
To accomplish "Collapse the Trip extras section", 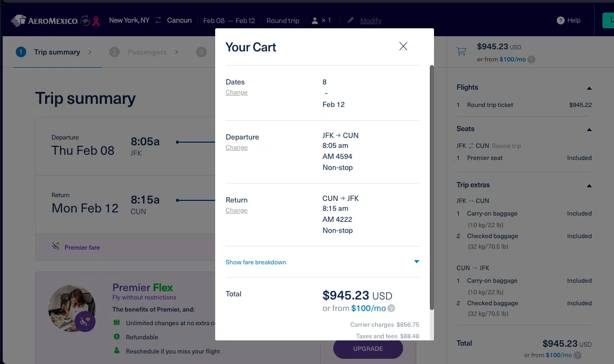I will (589, 185).
